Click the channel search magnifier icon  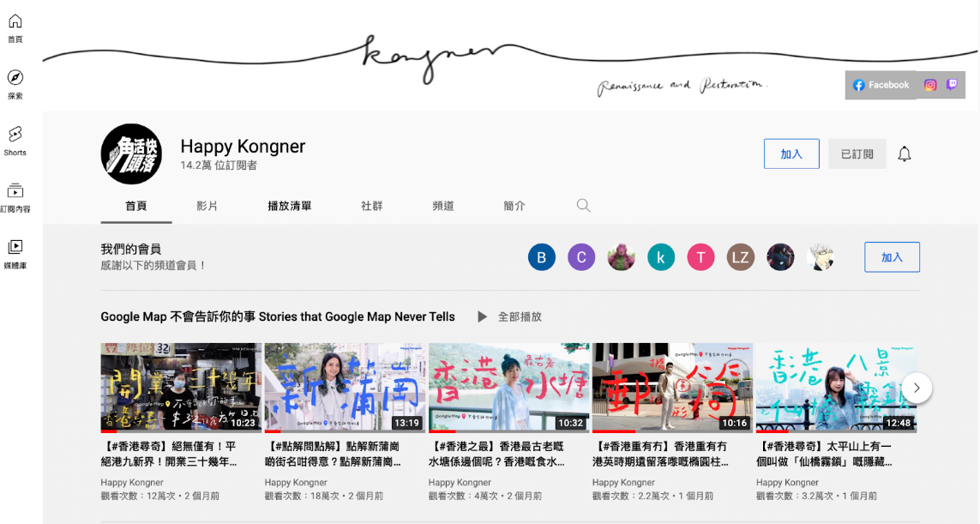click(x=583, y=206)
